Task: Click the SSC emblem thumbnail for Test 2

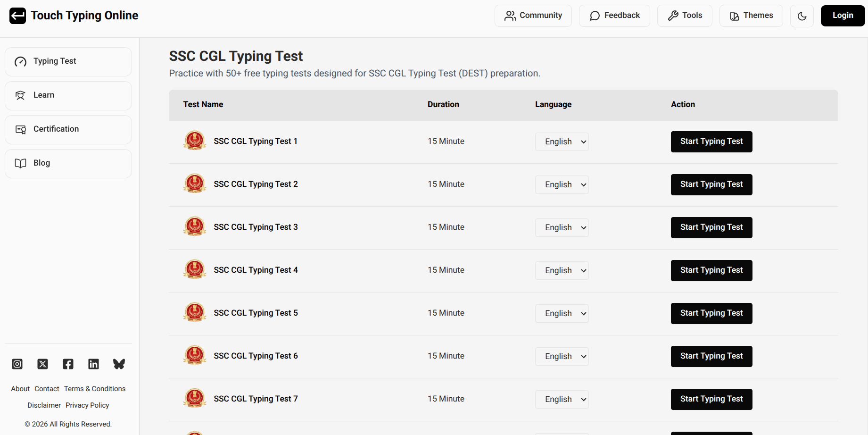Action: [x=195, y=184]
